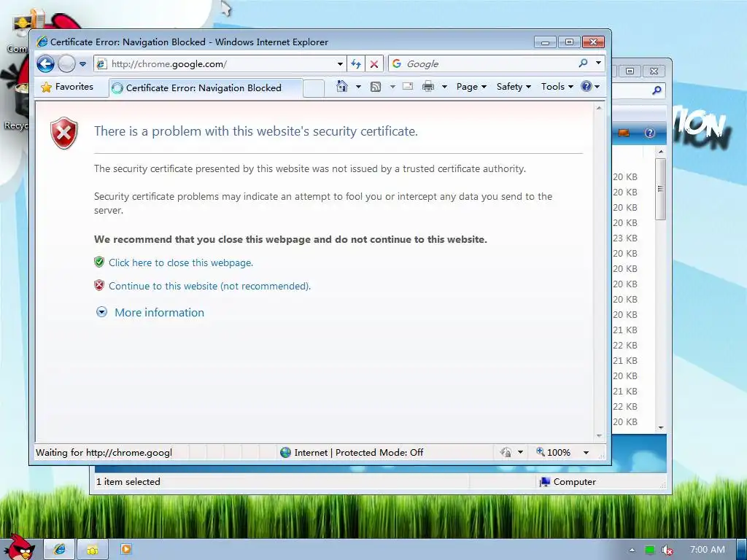Open a new blank tab

pyautogui.click(x=314, y=88)
